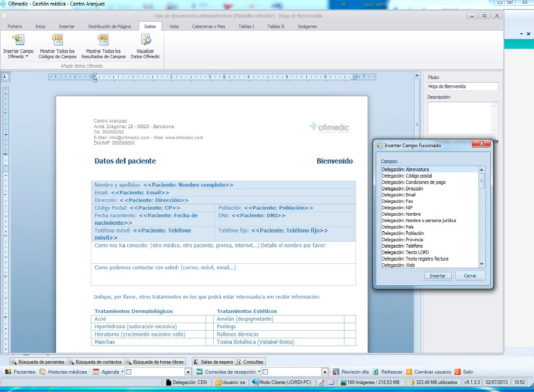The image size is (534, 392).
Task: Open Historias médicas from the bottom toolbar
Action: pos(63,372)
